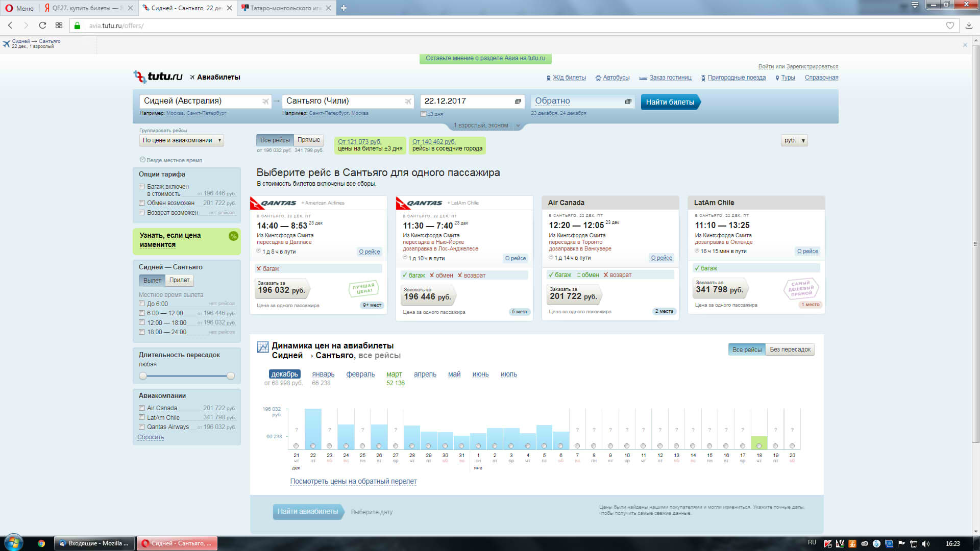
Task: Click the Найти билеты button
Action: pyautogui.click(x=670, y=102)
